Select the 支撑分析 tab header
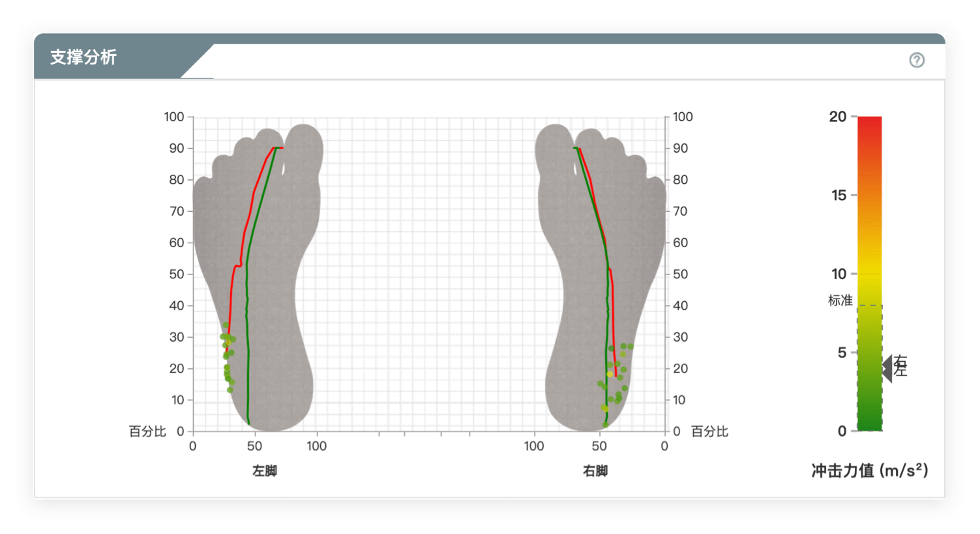980x534 pixels. 83,57
